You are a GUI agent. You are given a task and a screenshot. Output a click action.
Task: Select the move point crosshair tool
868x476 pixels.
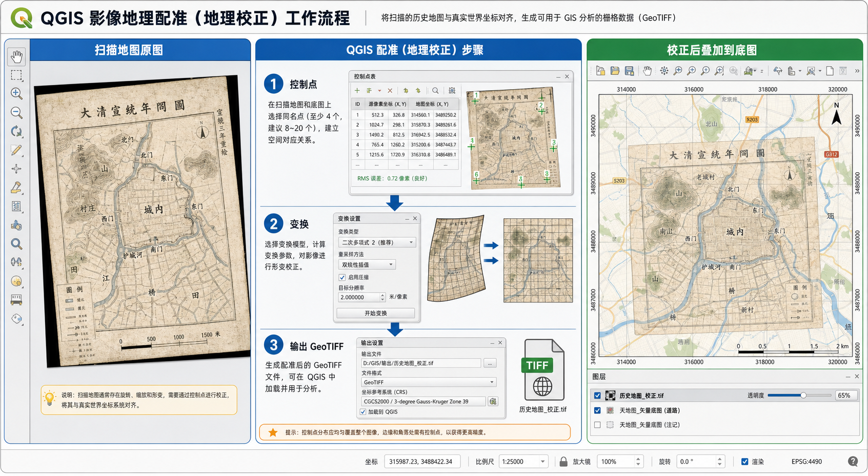[16, 169]
